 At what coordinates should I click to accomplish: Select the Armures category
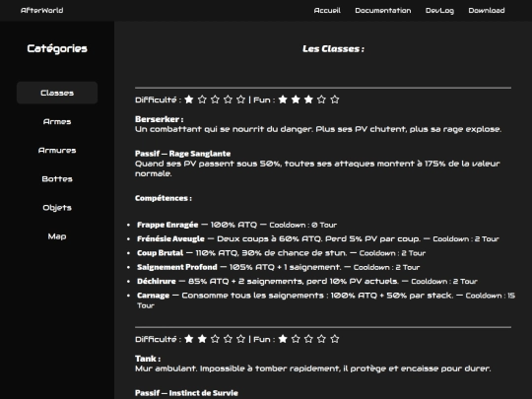[57, 151]
